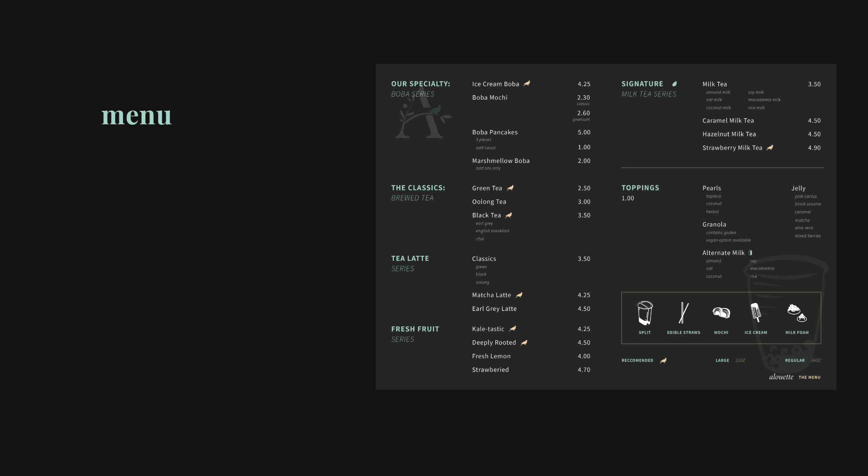Click the Split cup icon
Image resolution: width=868 pixels, height=476 pixels.
pos(645,313)
